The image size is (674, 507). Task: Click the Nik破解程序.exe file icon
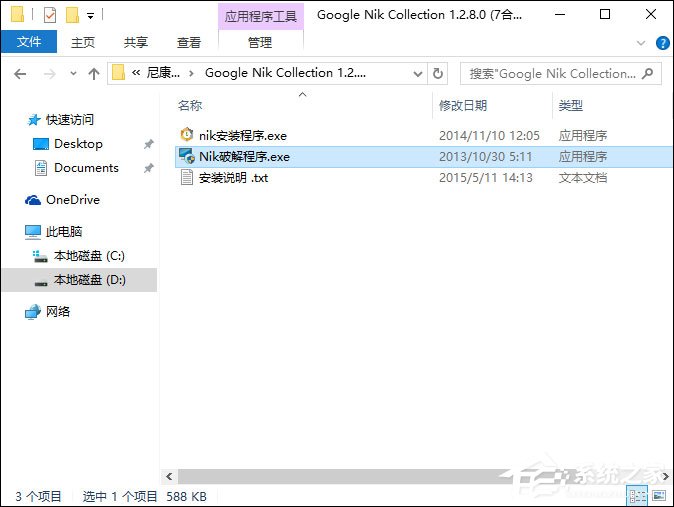click(187, 156)
